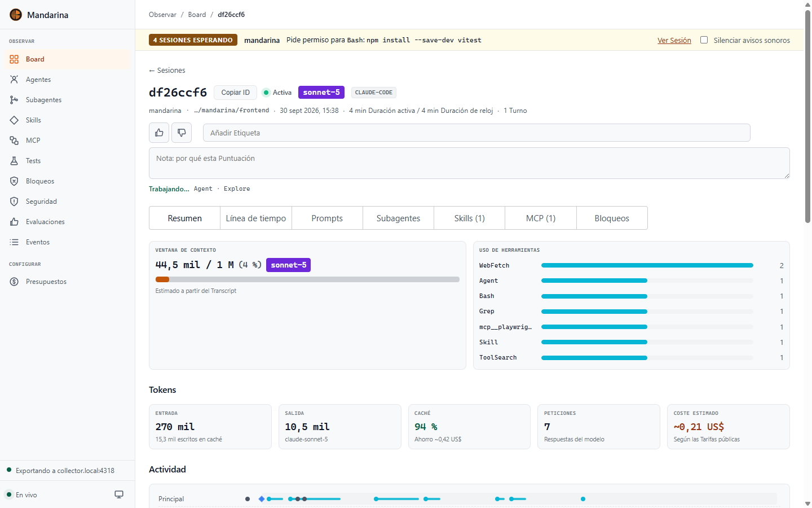Open Presupuestos coin icon in sidebar
812x508 pixels.
[x=14, y=282]
